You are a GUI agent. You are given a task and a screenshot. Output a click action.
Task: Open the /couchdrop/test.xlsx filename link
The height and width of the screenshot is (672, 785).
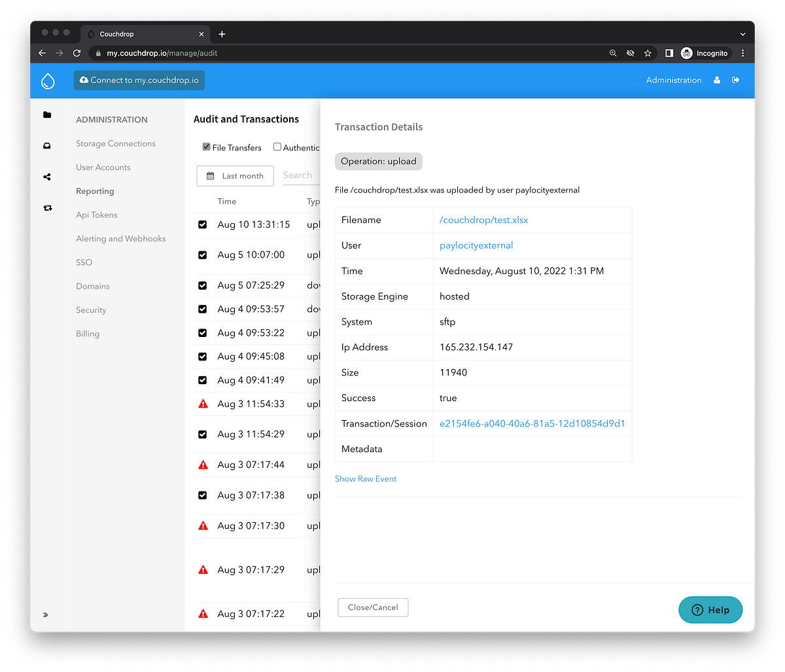[x=483, y=220]
